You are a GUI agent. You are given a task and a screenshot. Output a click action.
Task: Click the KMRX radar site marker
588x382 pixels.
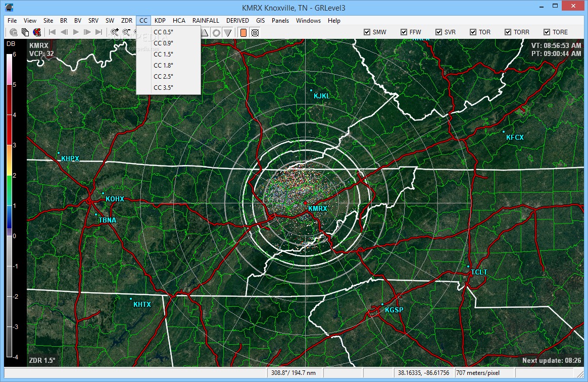point(306,203)
